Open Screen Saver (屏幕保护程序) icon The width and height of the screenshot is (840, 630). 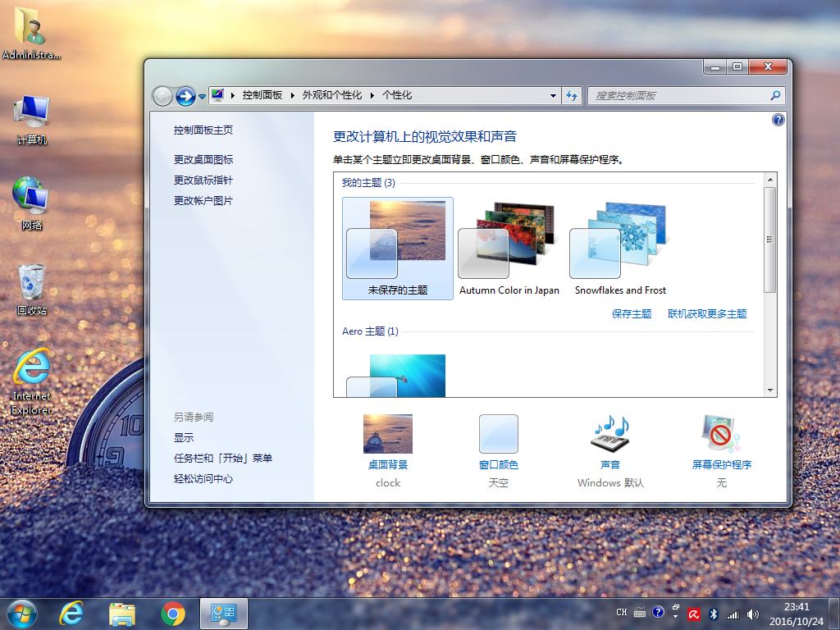[x=721, y=434]
